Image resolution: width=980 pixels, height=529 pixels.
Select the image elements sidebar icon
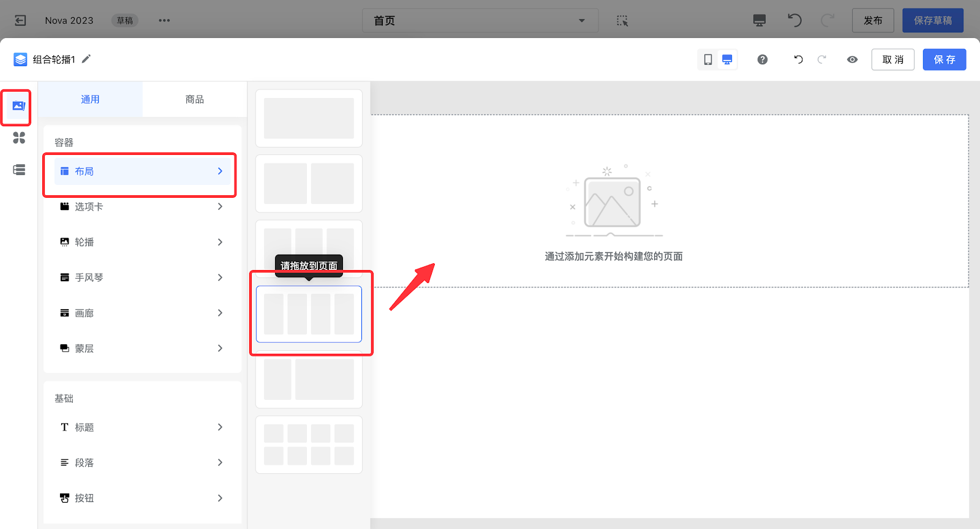click(18, 106)
